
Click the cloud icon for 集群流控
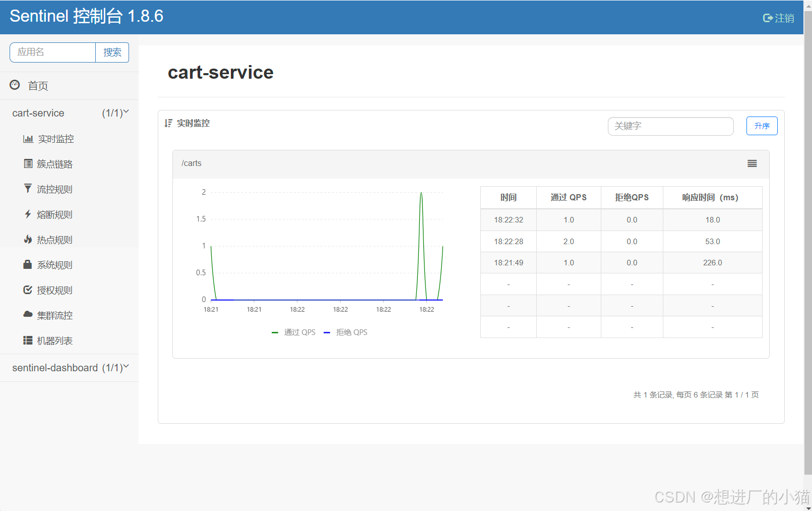pos(28,314)
